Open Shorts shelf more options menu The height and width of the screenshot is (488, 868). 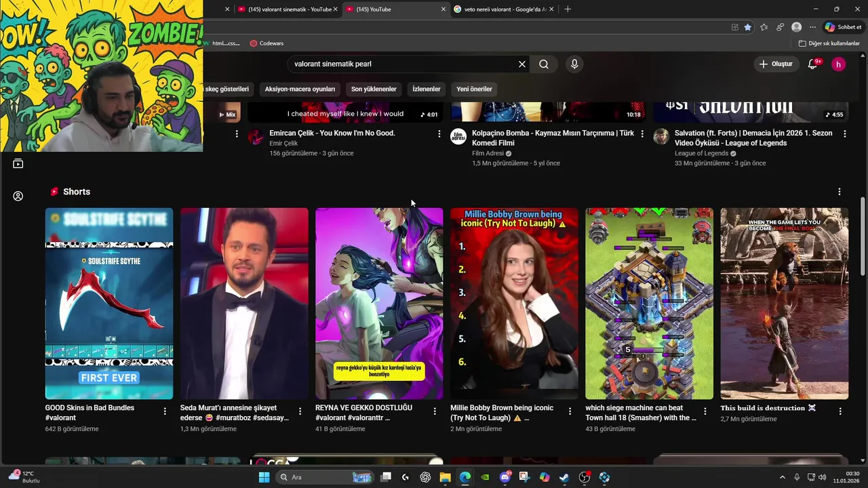(840, 192)
